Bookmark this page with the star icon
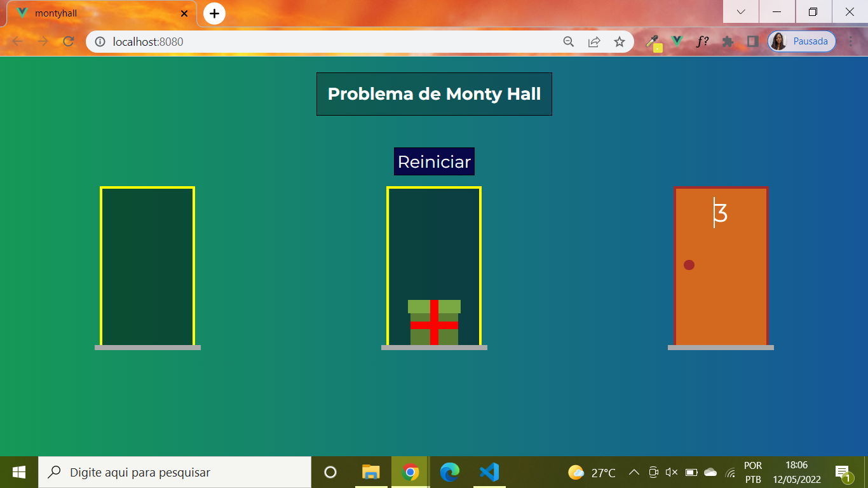Screen dimensions: 868x488 (x=619, y=41)
